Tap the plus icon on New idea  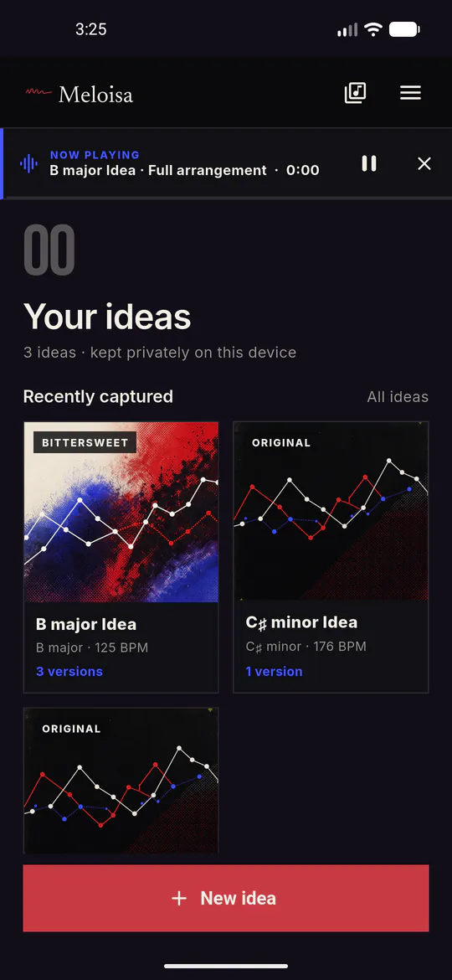click(179, 898)
